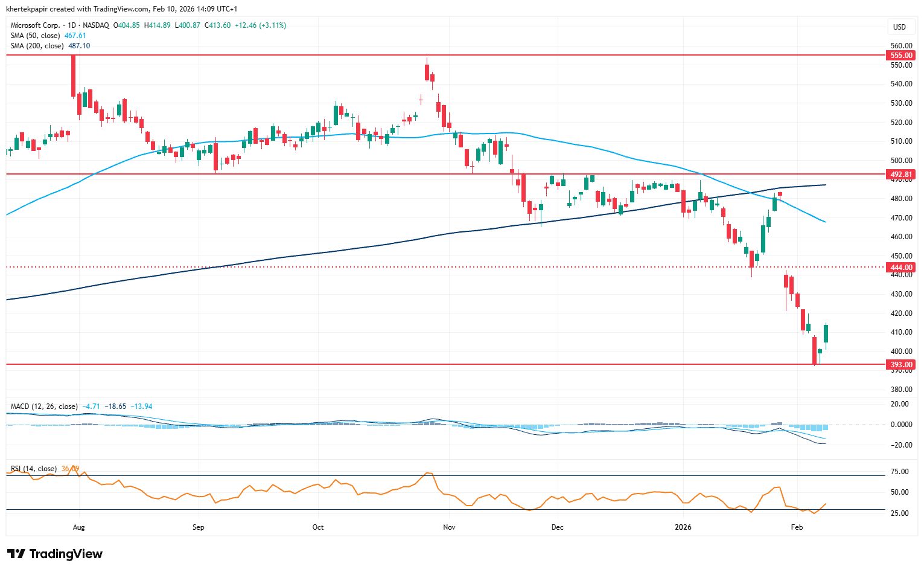Click the Feb label on time axis
This screenshot has width=924, height=572.
[797, 527]
